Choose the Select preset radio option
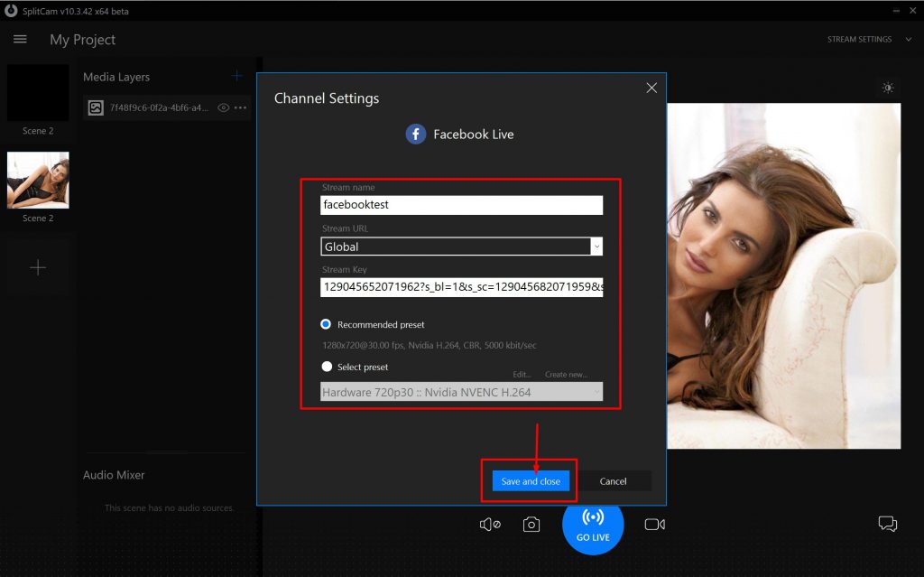The image size is (924, 577). [x=327, y=367]
